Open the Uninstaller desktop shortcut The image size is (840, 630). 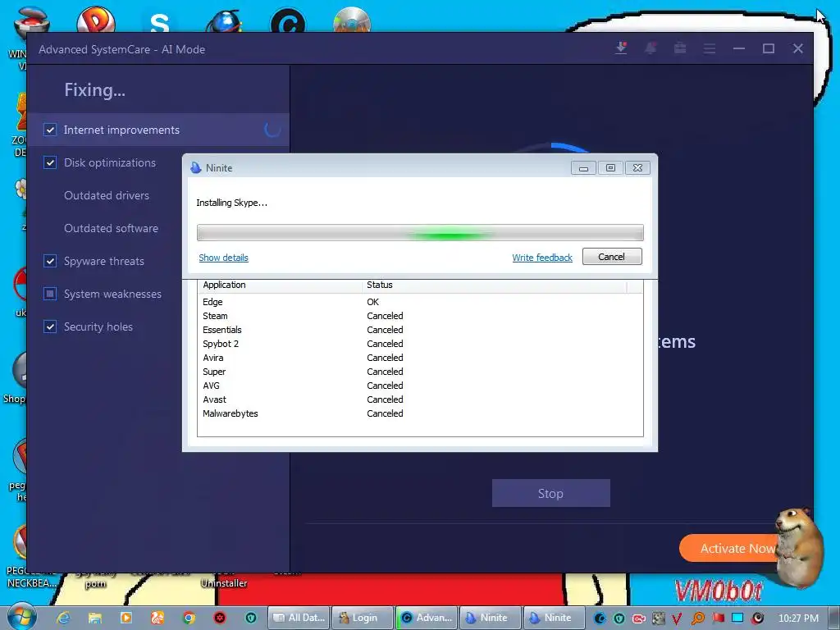point(224,583)
